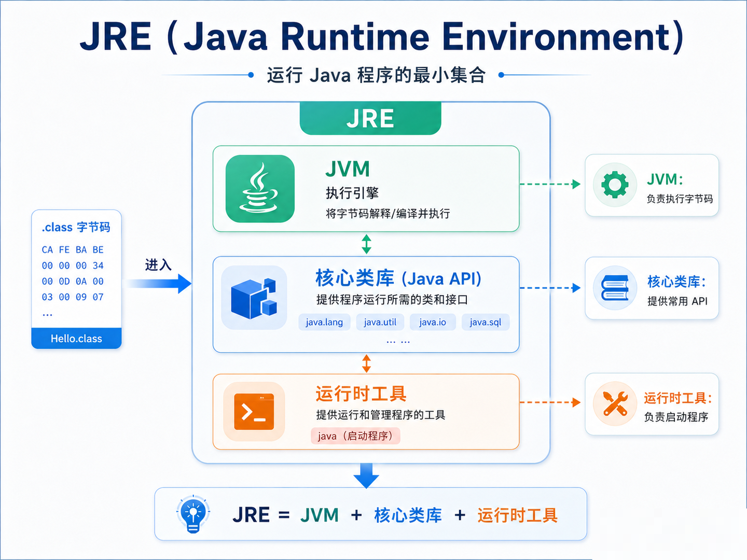
Task: Click the main title JRE (Java Runtime Environment)
Action: coord(382,36)
